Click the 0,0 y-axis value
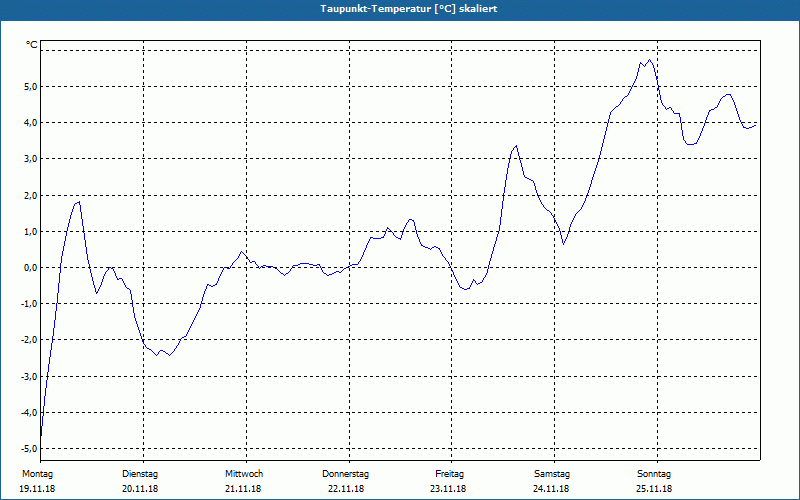 pos(31,267)
